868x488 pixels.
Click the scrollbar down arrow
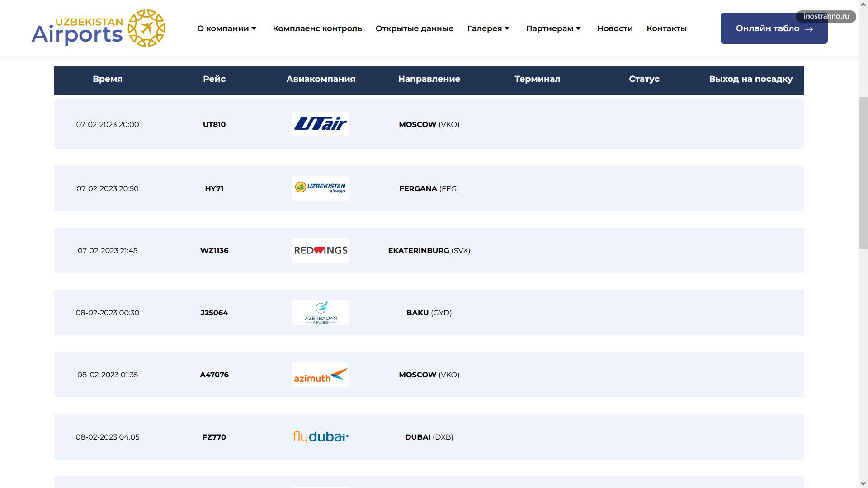[863, 483]
